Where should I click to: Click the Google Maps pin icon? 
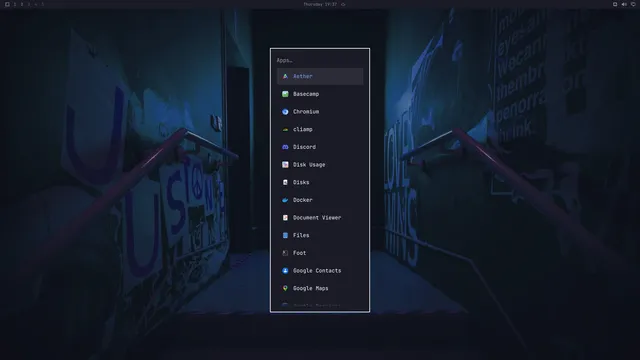pyautogui.click(x=285, y=288)
